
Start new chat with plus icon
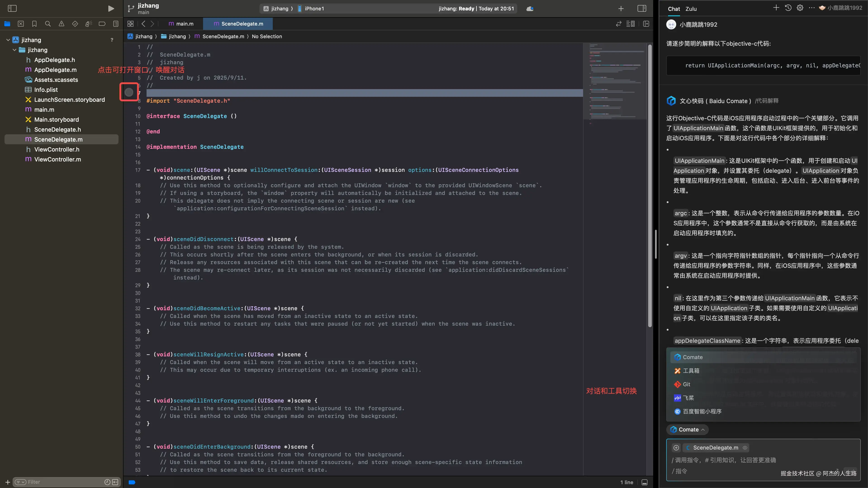point(776,8)
